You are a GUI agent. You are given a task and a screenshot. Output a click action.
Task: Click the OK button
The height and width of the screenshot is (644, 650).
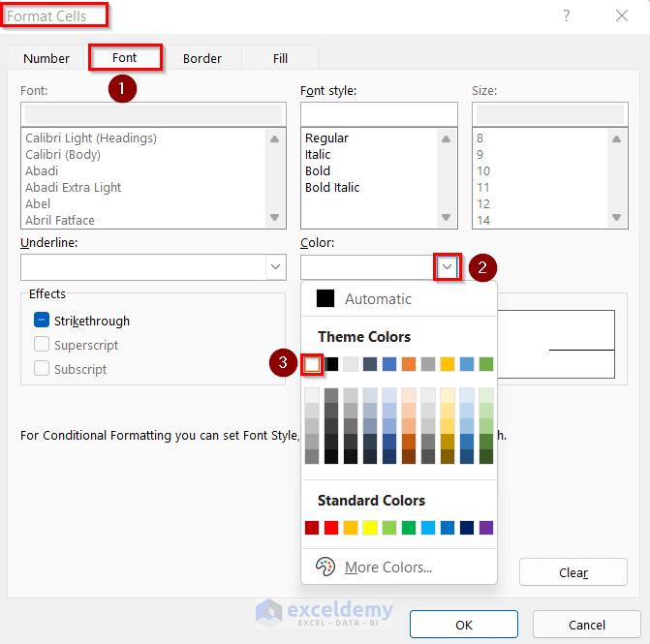(464, 625)
